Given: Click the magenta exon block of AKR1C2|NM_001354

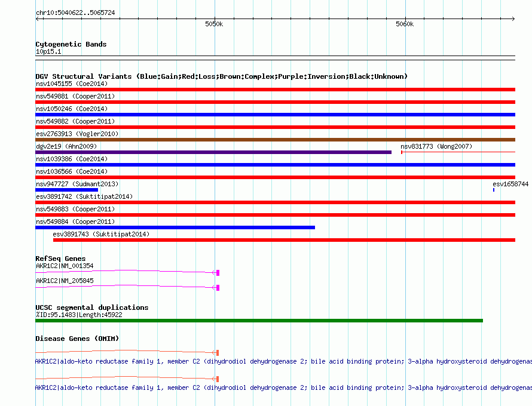Looking at the screenshot, I should pyautogui.click(x=218, y=273).
